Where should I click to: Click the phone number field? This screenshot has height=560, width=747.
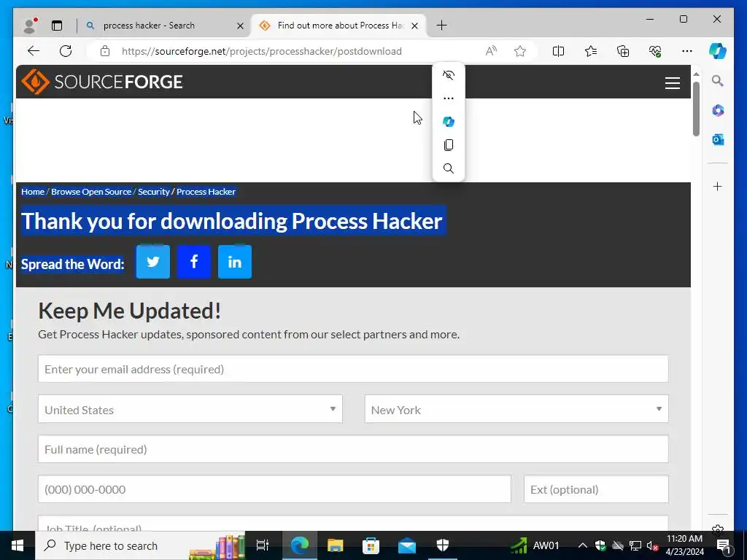pos(274,489)
